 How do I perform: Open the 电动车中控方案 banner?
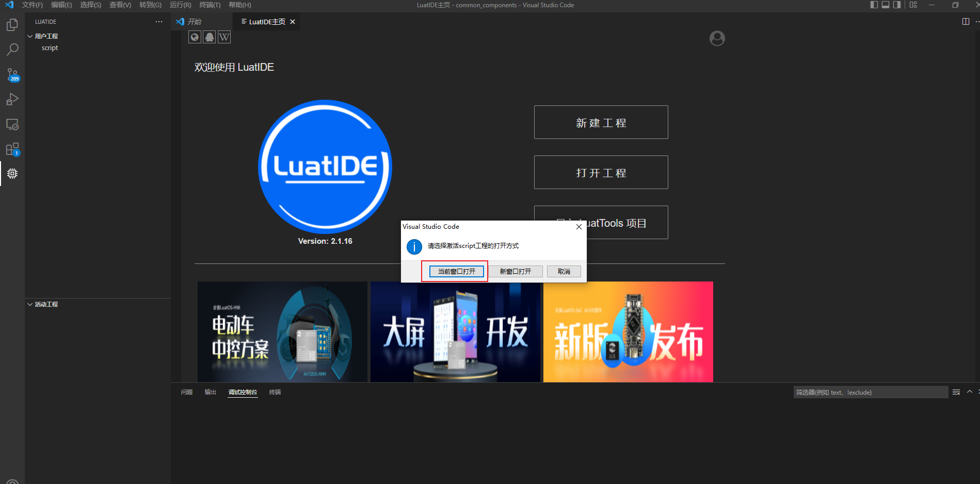282,332
